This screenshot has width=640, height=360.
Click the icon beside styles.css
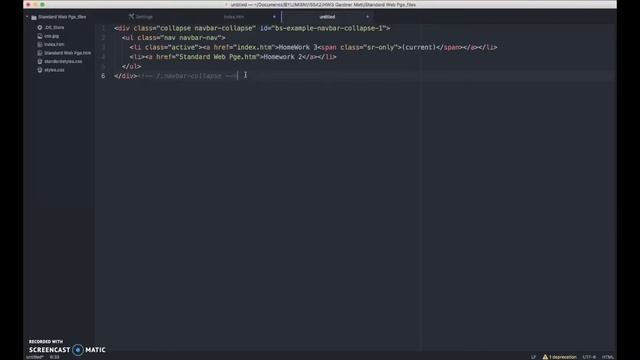pyautogui.click(x=40, y=70)
